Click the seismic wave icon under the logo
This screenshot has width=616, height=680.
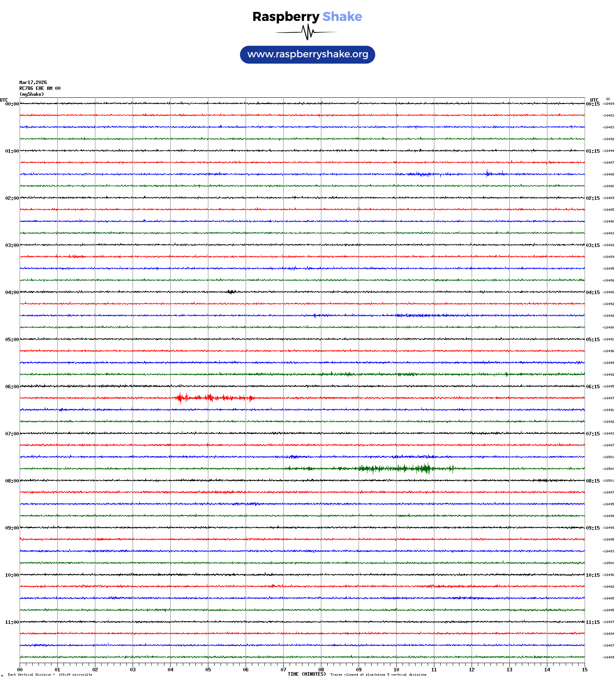tap(307, 32)
